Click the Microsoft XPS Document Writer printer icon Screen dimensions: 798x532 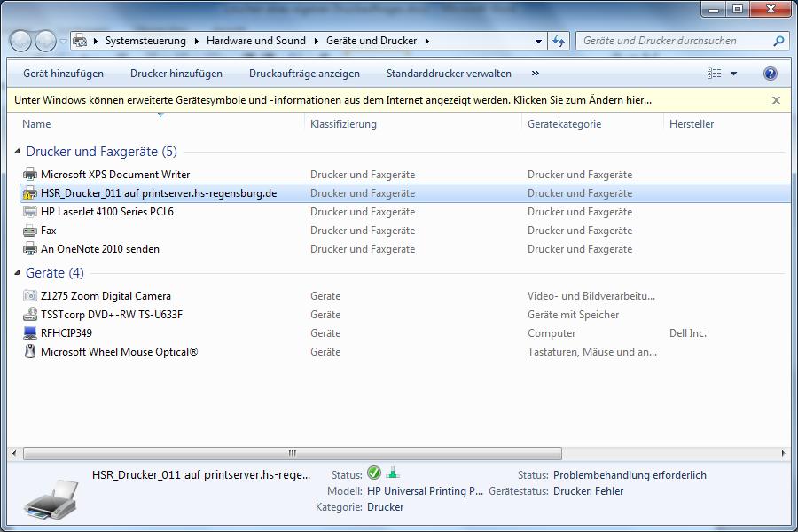30,175
